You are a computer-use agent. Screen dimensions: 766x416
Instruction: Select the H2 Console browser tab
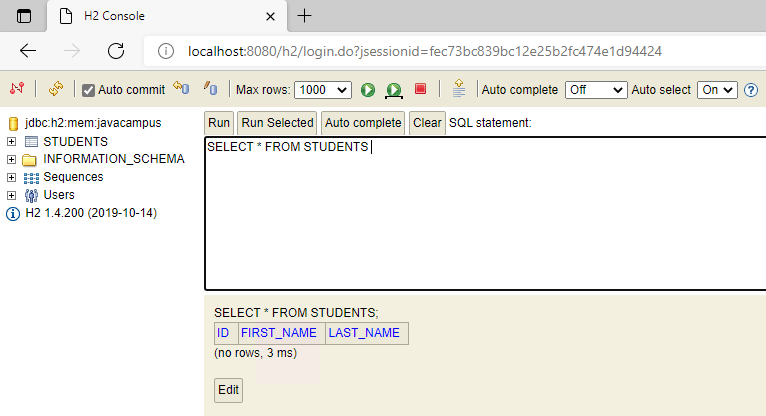tap(166, 16)
